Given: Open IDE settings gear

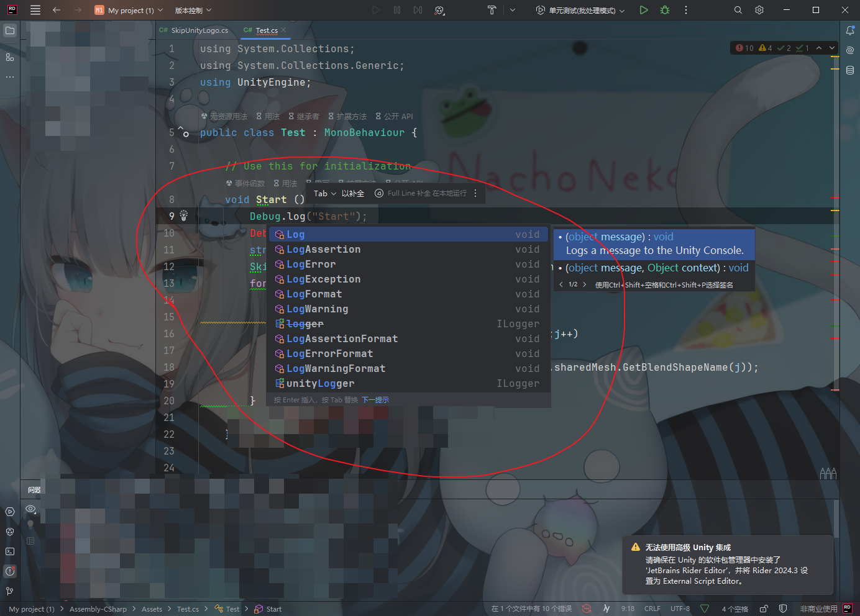Looking at the screenshot, I should coord(759,10).
